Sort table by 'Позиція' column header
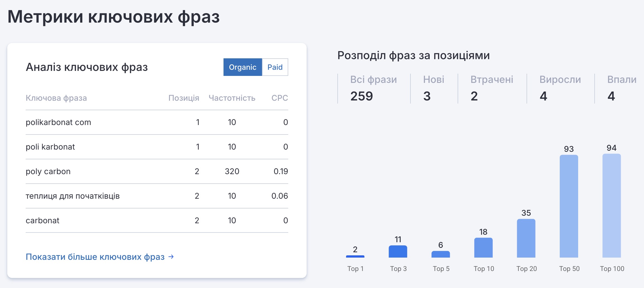Viewport: 644px width, 288px height. [184, 98]
